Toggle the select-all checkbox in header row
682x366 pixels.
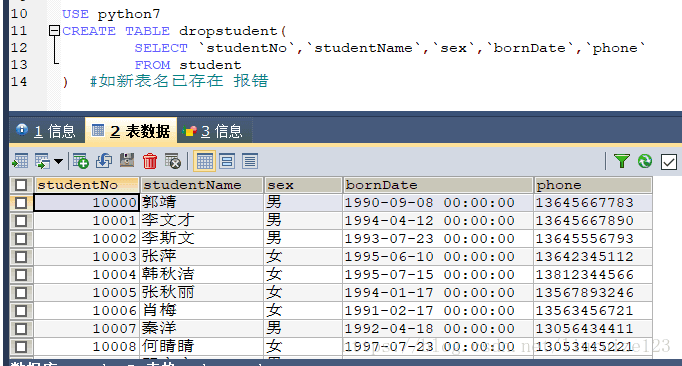[21, 185]
